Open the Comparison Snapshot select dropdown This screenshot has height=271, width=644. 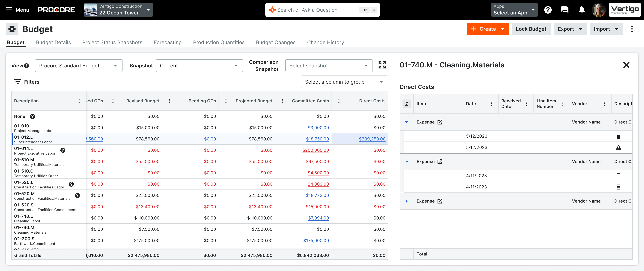pos(329,66)
